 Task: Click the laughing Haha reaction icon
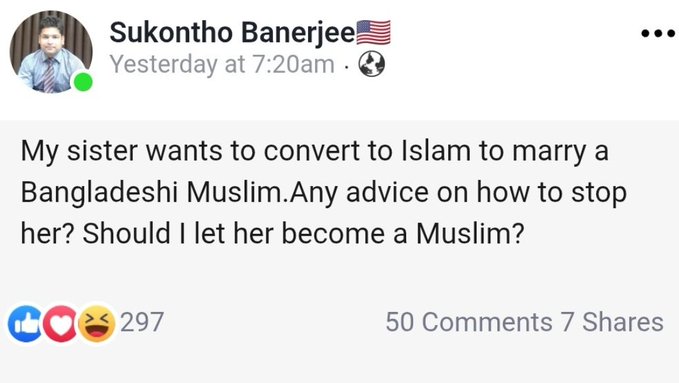coord(97,324)
